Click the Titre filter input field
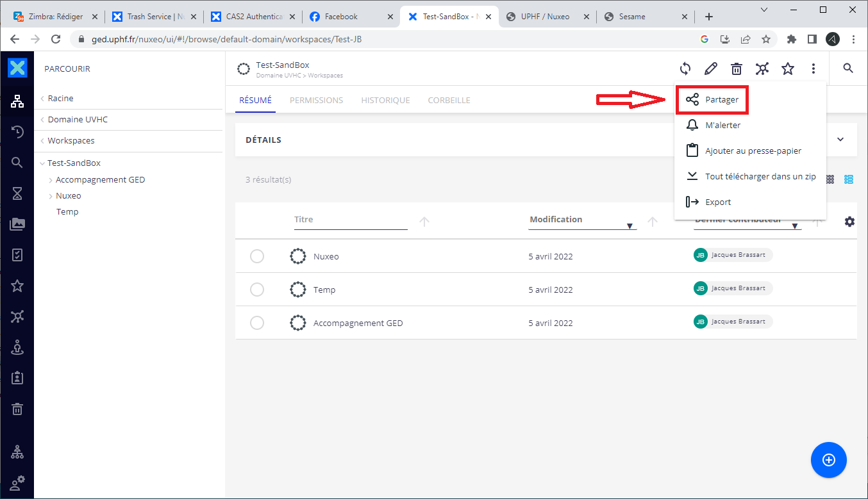Viewport: 868px width, 499px height. coord(350,220)
